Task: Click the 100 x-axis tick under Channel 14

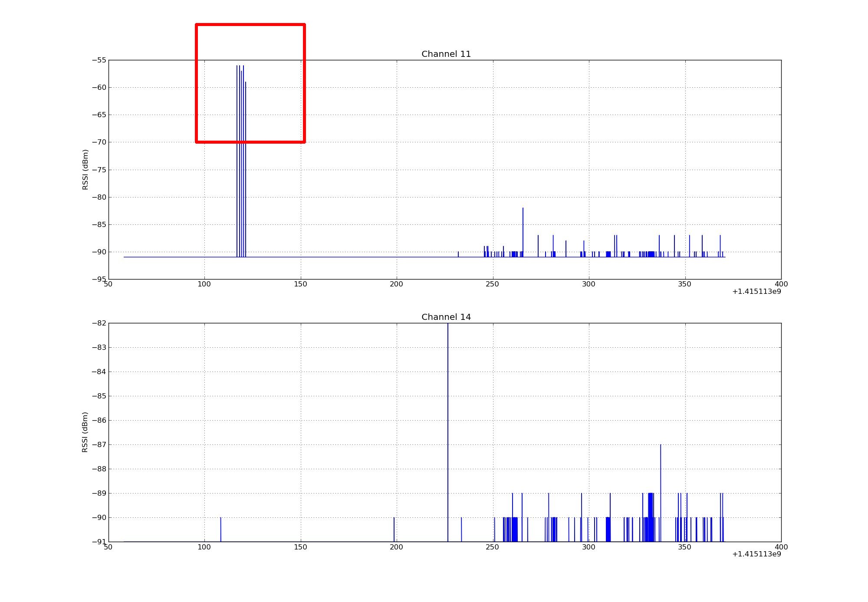Action: click(204, 547)
